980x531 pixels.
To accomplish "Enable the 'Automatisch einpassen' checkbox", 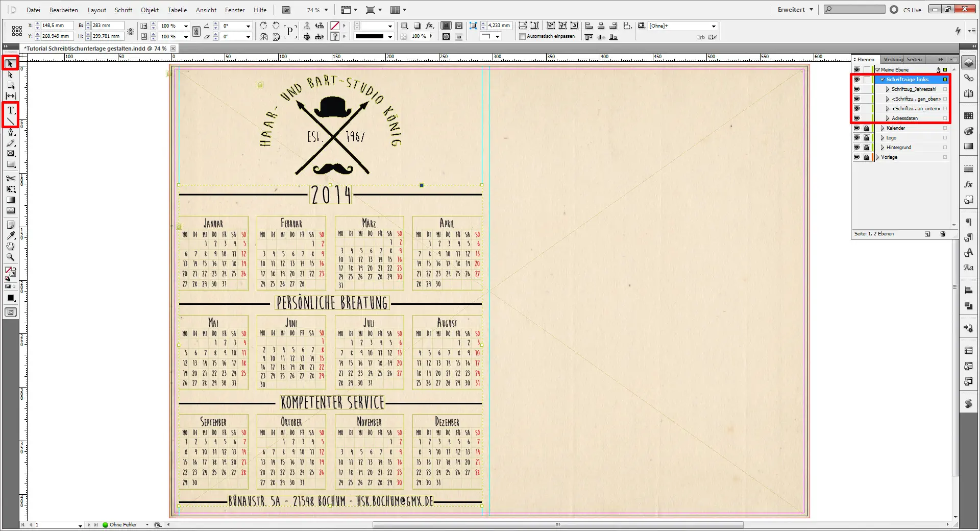I will point(522,37).
